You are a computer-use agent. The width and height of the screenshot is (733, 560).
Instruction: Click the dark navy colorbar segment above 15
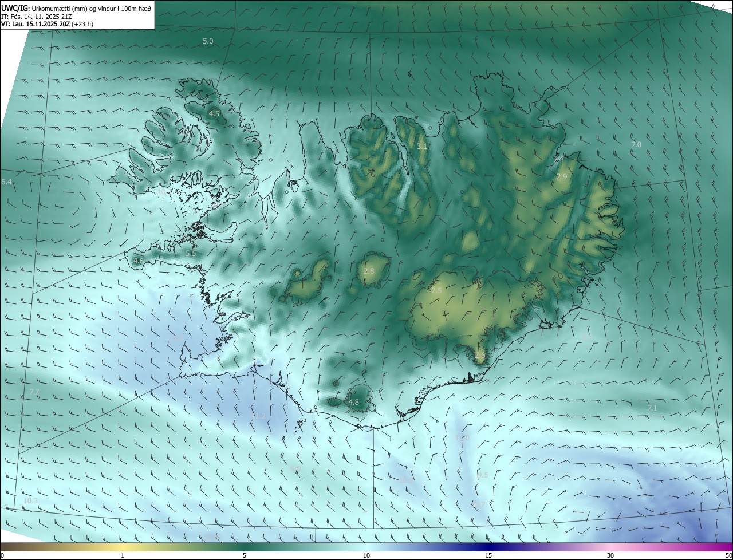[488, 547]
